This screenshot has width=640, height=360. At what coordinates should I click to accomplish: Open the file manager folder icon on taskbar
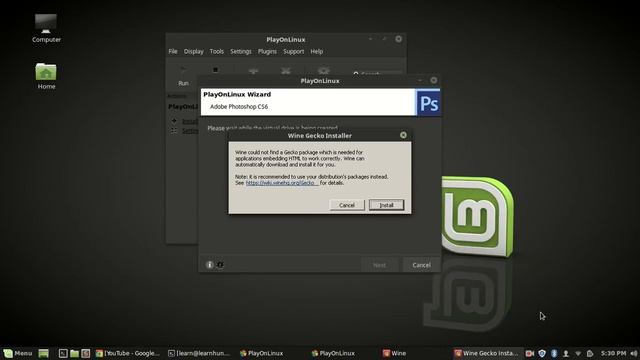pos(74,353)
